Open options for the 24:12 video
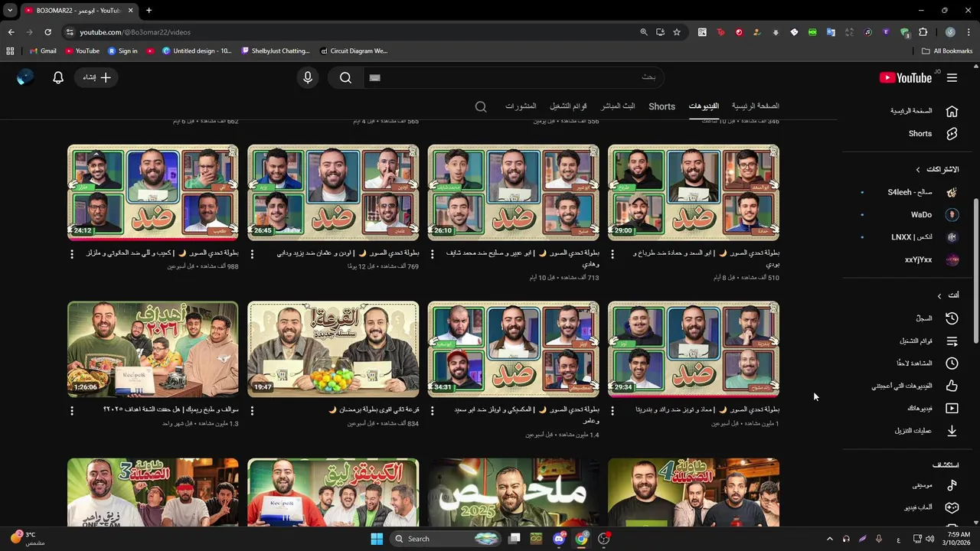This screenshot has height=551, width=980. [72, 253]
